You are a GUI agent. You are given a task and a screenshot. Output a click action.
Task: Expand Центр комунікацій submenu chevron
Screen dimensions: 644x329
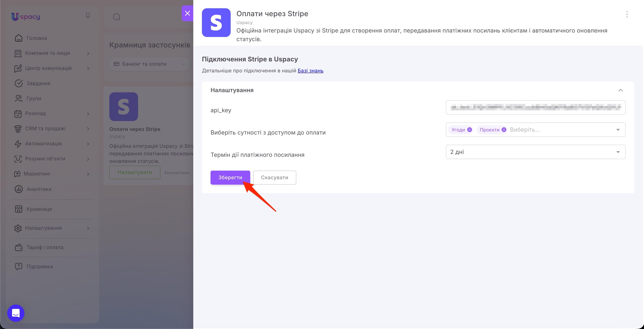coord(88,68)
